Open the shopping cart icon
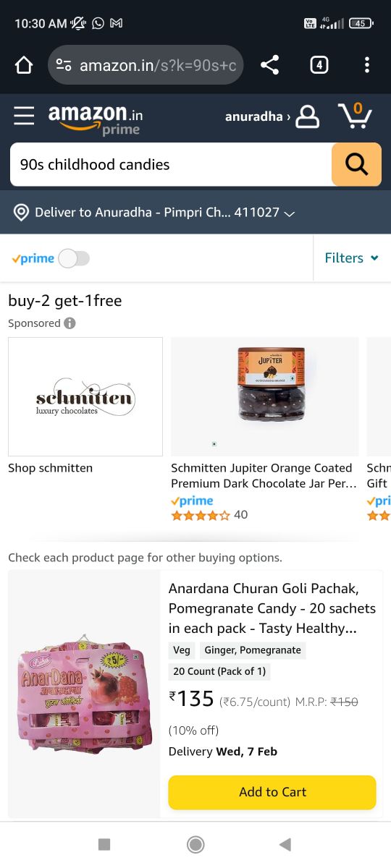Image resolution: width=391 pixels, height=868 pixels. tap(355, 116)
